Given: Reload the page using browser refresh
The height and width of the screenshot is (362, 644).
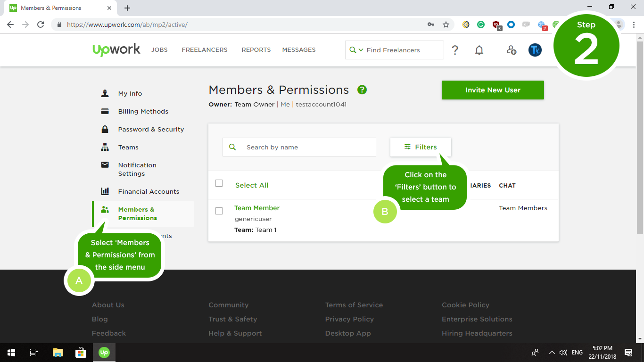Looking at the screenshot, I should (41, 25).
